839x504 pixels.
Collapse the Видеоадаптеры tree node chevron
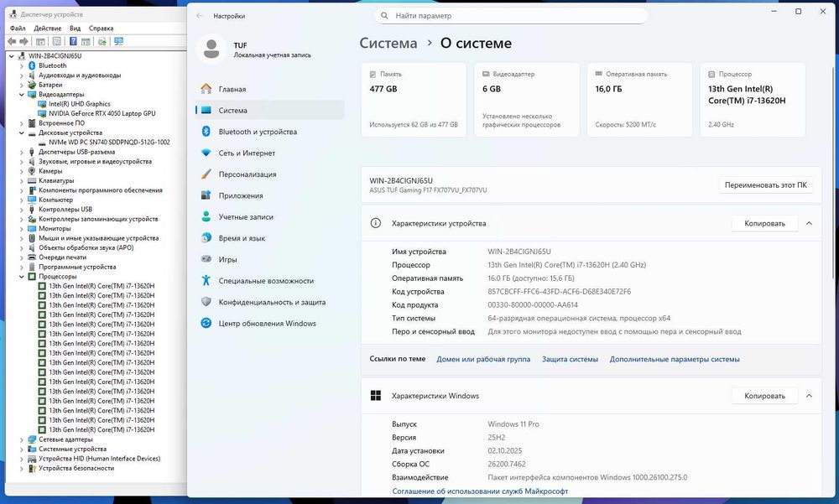tap(22, 94)
